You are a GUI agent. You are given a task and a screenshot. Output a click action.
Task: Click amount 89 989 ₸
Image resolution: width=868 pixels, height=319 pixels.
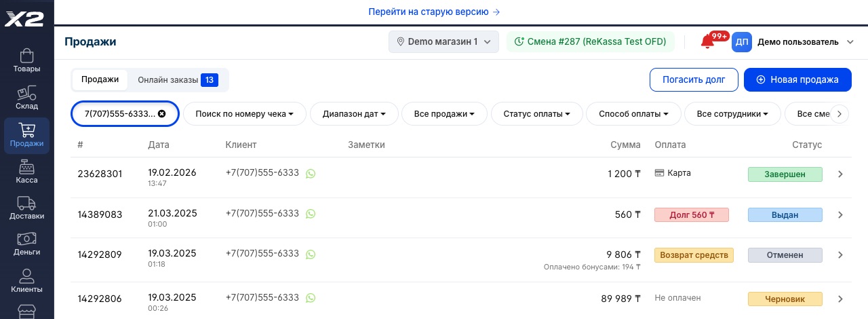620,299
